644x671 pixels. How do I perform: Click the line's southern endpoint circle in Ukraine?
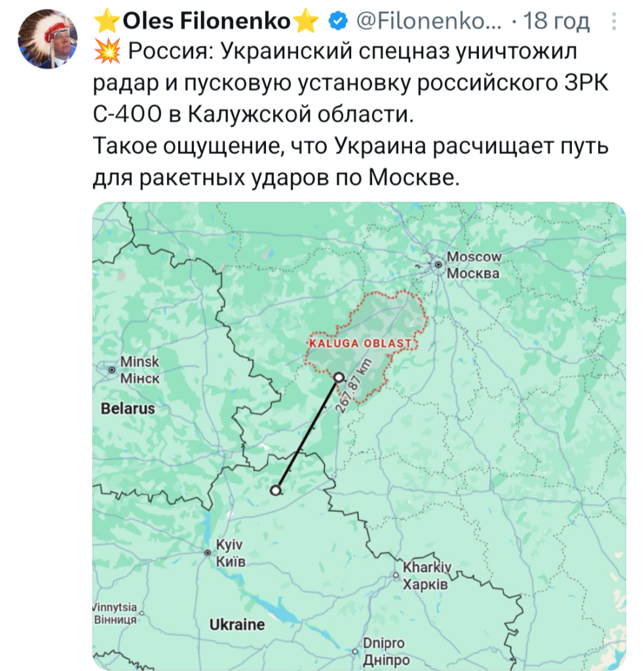pos(276,490)
